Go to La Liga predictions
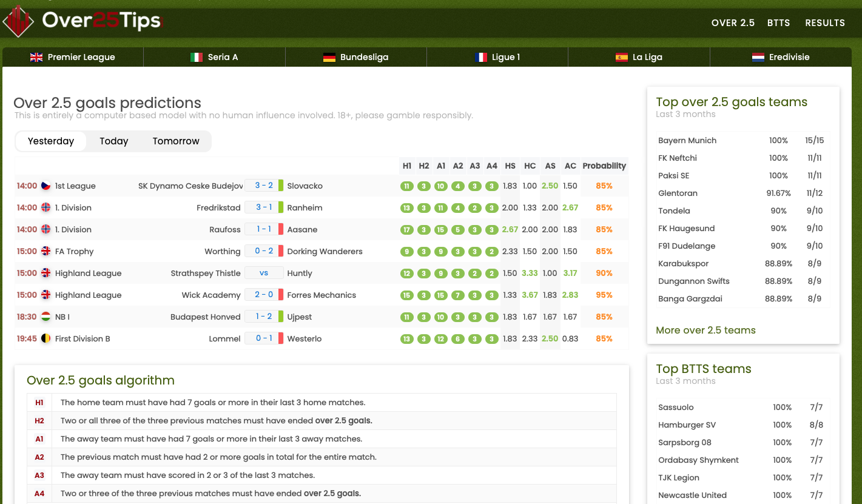 click(639, 57)
